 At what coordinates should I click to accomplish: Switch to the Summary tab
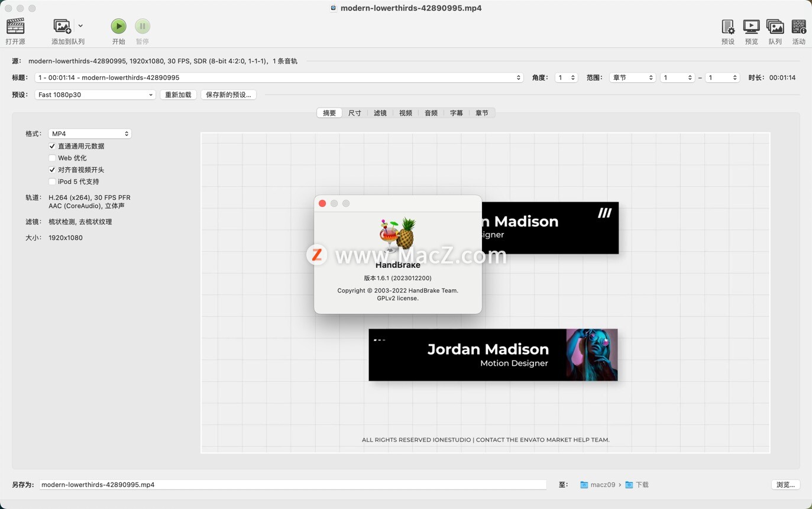tap(329, 113)
